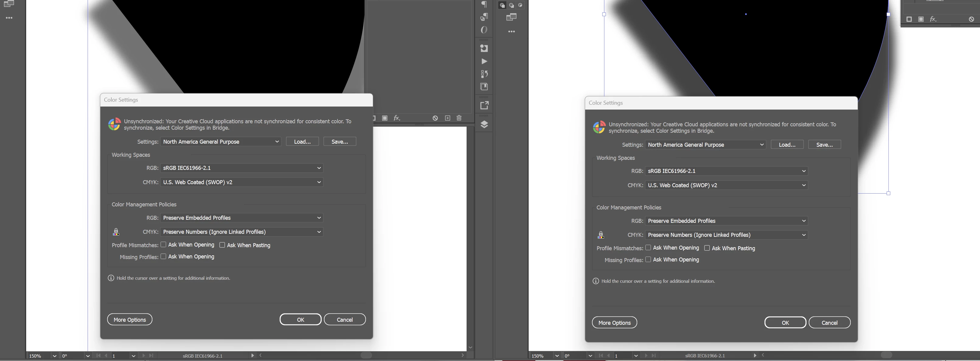Click the fx effects button in left panel
980x361 pixels.
(x=397, y=118)
